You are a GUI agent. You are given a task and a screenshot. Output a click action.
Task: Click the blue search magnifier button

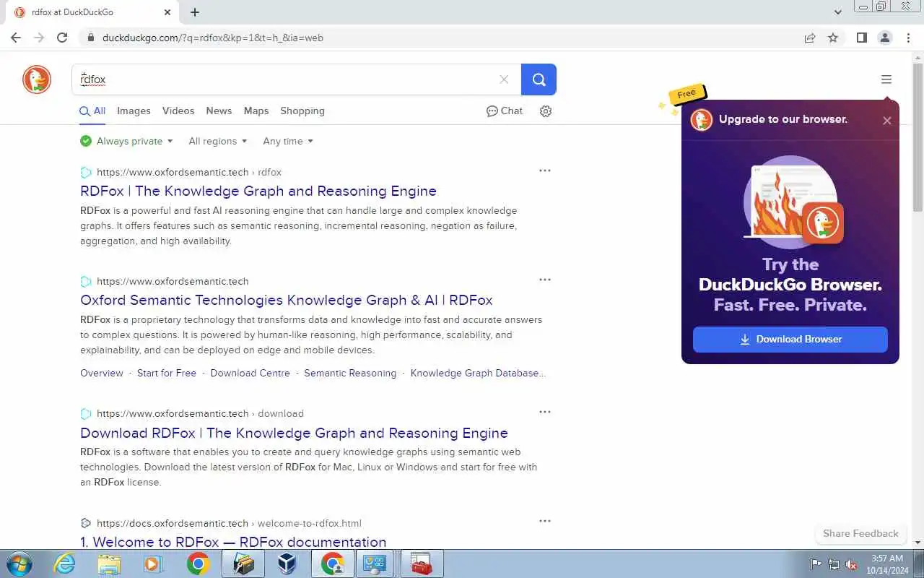[539, 79]
